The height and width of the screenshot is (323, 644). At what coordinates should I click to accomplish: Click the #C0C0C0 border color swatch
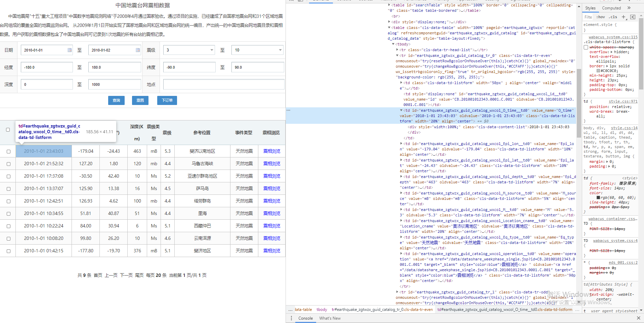click(x=598, y=71)
